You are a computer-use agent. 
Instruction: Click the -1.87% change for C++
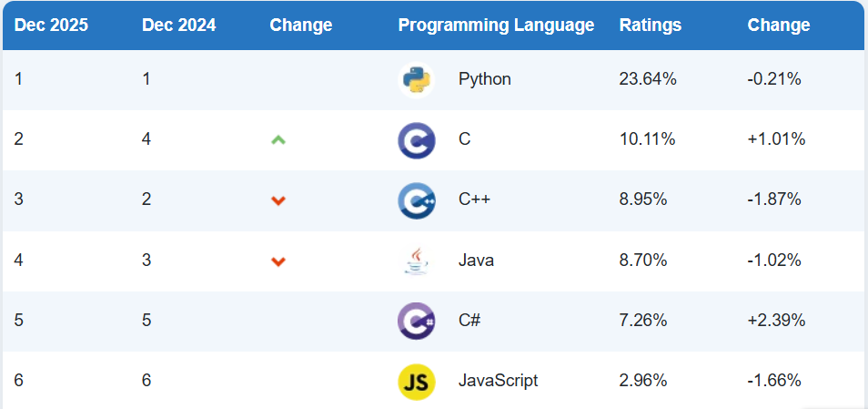click(774, 200)
